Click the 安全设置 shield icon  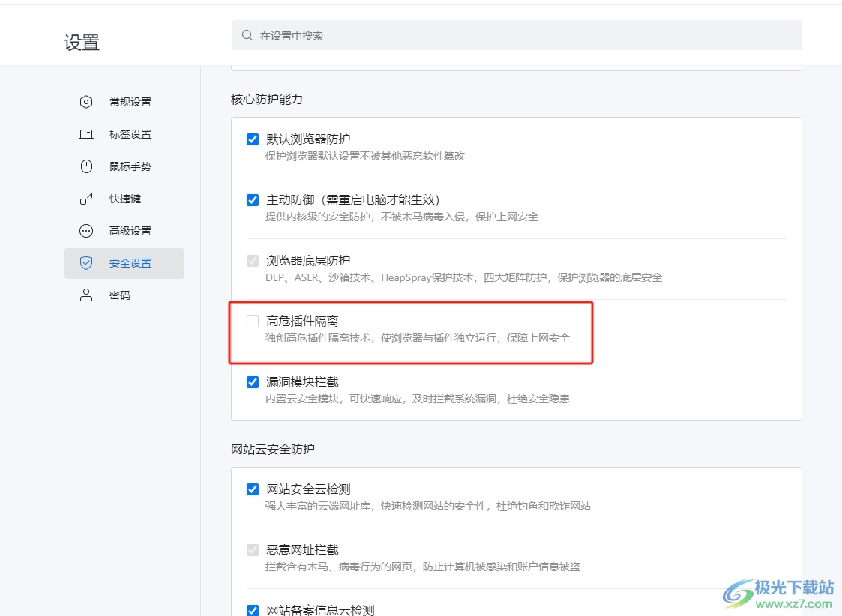click(x=86, y=263)
